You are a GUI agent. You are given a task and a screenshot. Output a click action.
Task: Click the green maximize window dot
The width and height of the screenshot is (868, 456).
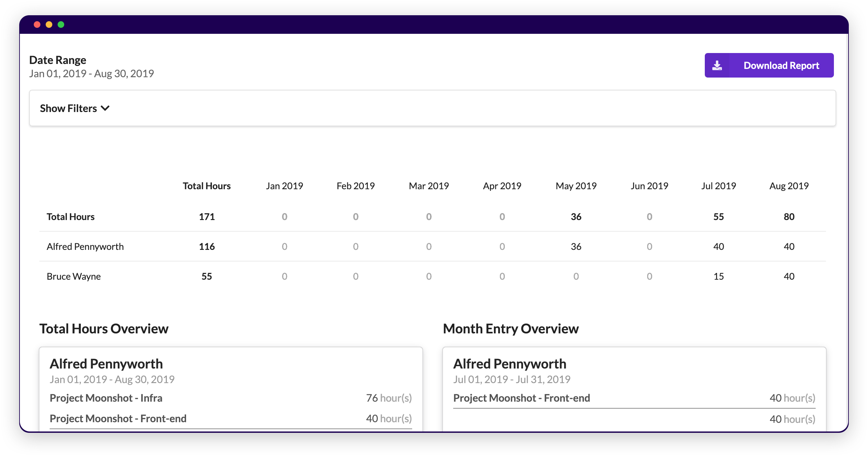point(61,25)
